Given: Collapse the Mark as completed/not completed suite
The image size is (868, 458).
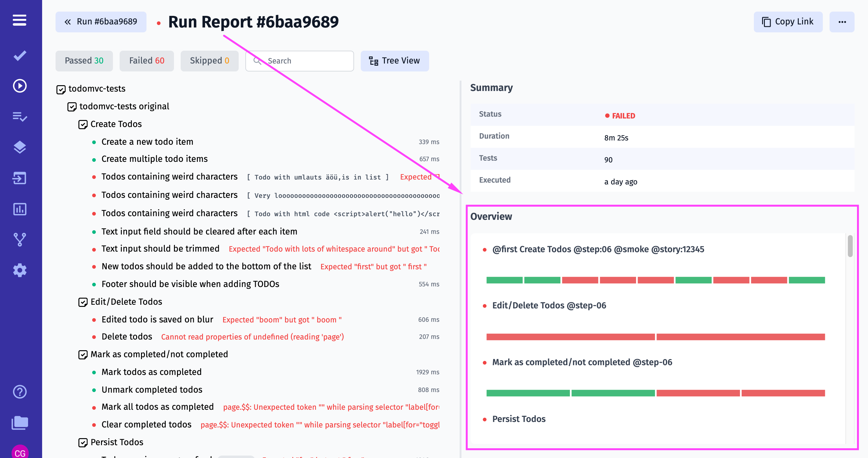Looking at the screenshot, I should click(x=83, y=355).
